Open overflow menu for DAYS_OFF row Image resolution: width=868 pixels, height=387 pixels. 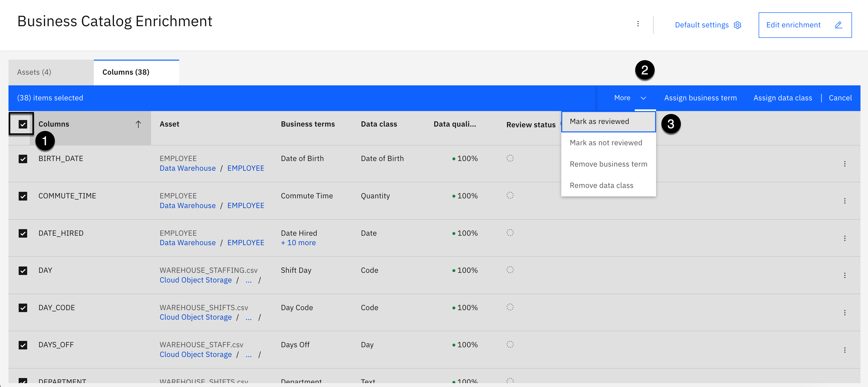[x=844, y=350]
